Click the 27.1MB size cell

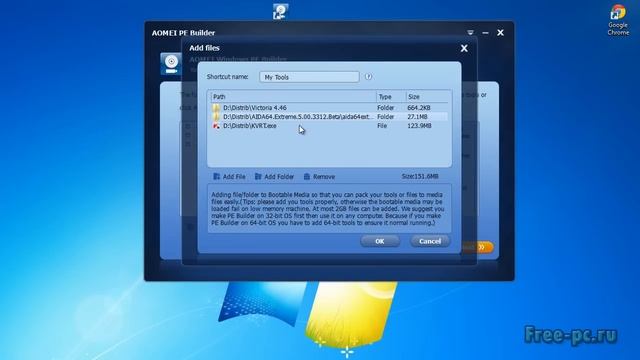417,117
